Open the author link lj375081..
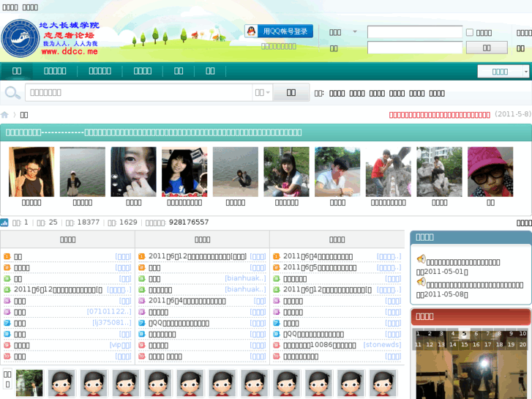This screenshot has width=532, height=399. (112, 323)
